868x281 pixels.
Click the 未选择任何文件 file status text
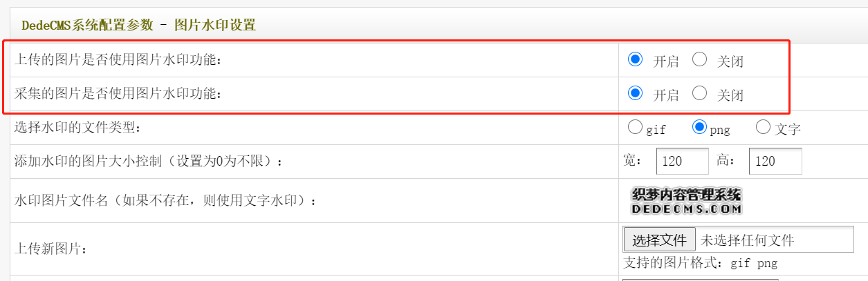(747, 240)
